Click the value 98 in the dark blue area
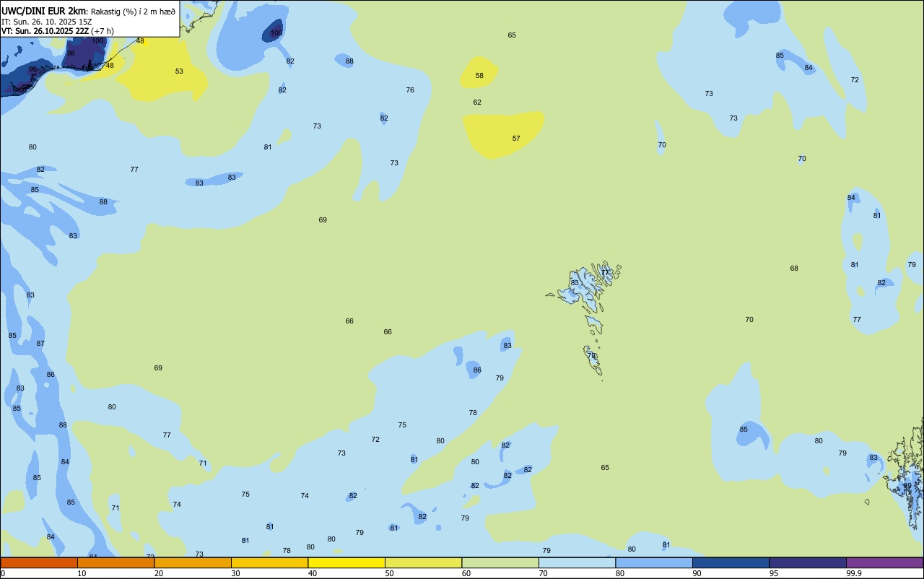This screenshot has width=924, height=579. (71, 53)
